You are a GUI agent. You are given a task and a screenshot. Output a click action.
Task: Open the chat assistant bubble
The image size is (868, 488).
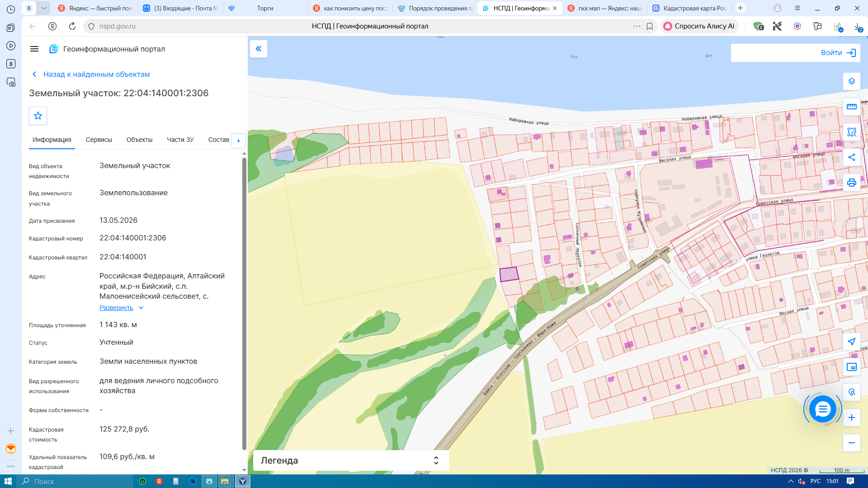[x=823, y=409]
